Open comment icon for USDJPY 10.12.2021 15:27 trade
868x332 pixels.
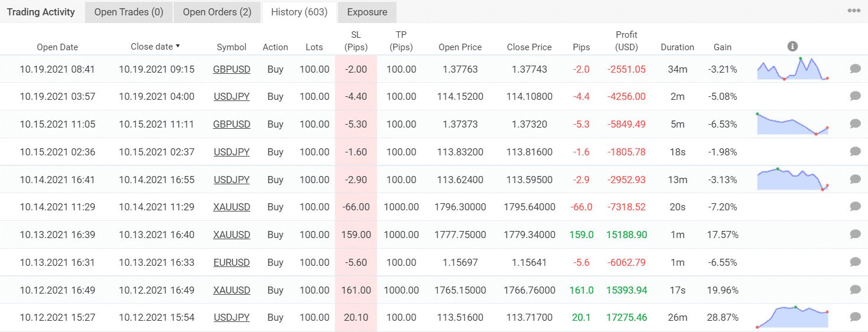855,317
